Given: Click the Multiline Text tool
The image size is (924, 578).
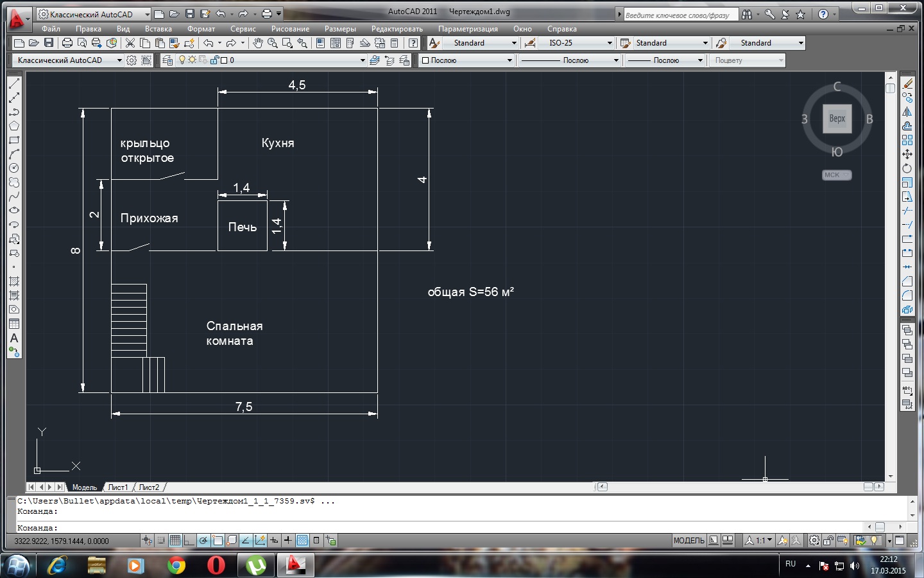Looking at the screenshot, I should point(14,338).
